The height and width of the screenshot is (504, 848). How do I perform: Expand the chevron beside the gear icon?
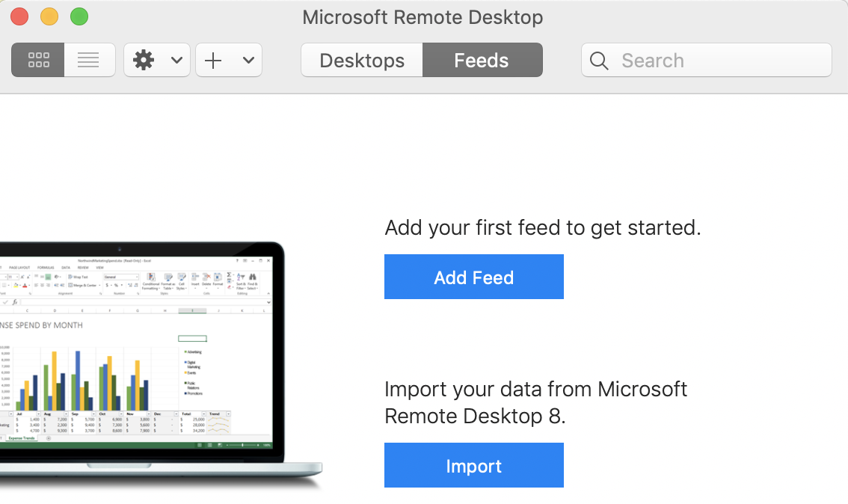[176, 60]
